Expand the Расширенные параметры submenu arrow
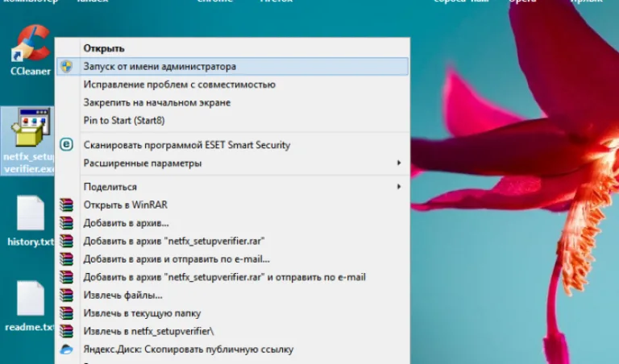This screenshot has height=364, width=619. [x=399, y=163]
